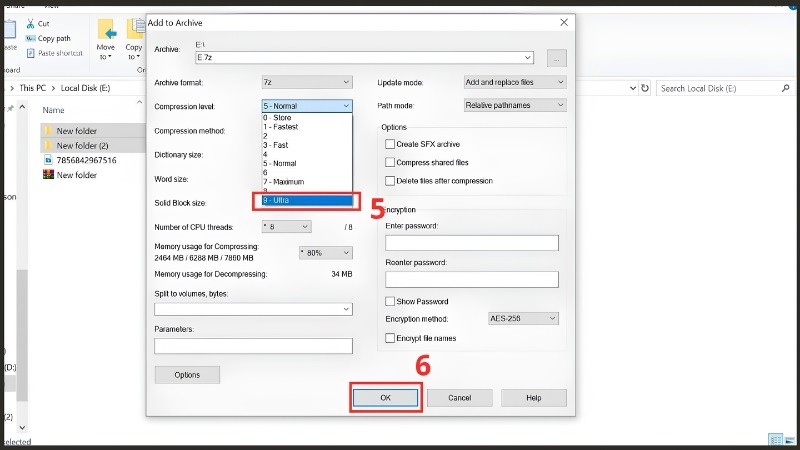Expand the Archive name path dropdown
The image size is (800, 450).
coord(528,58)
